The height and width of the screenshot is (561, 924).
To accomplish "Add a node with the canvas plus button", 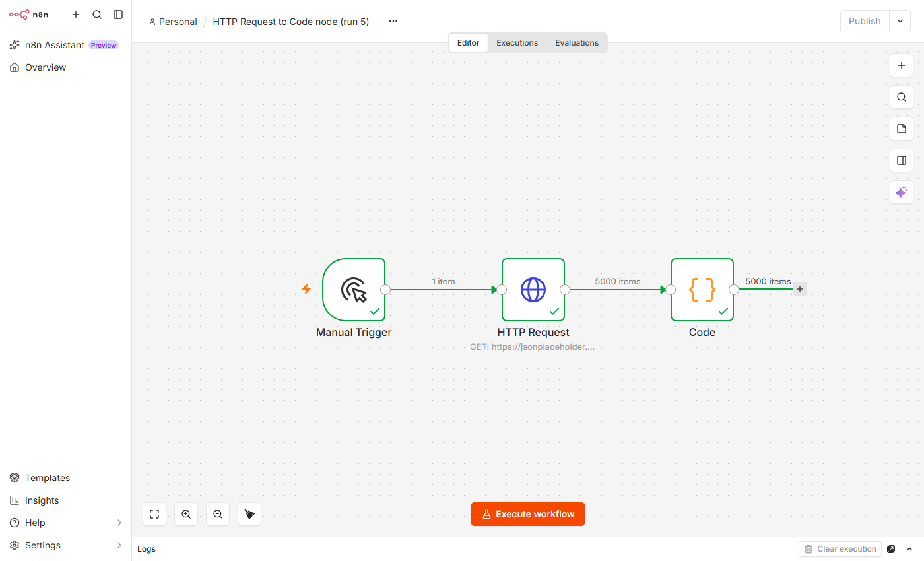I will click(x=902, y=66).
